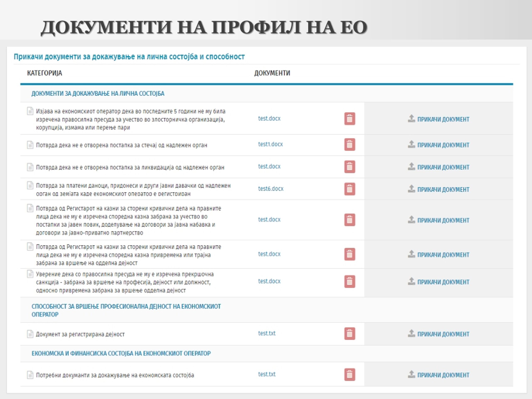Delete file in the Уверение row
Viewport: 532px width, 399px height.
350,281
